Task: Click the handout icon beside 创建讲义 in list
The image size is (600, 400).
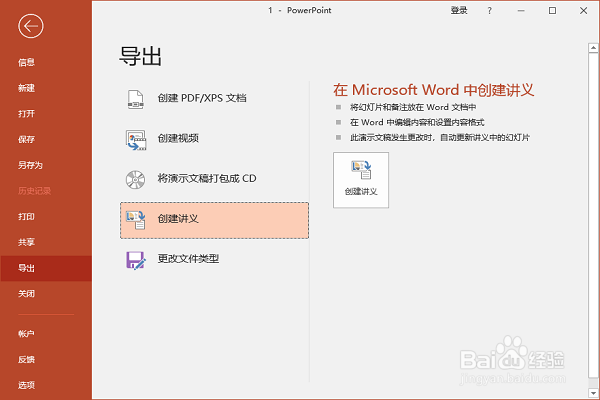Action: (x=136, y=220)
